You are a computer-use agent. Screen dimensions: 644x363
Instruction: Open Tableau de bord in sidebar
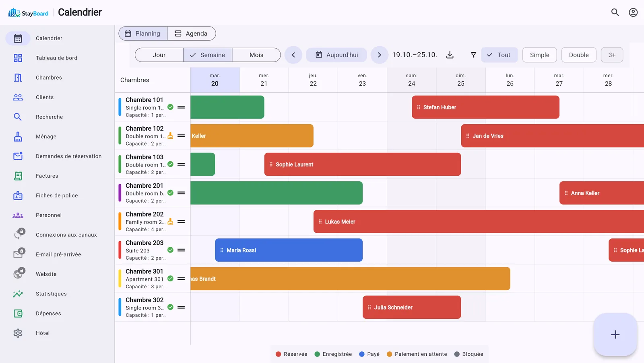56,58
